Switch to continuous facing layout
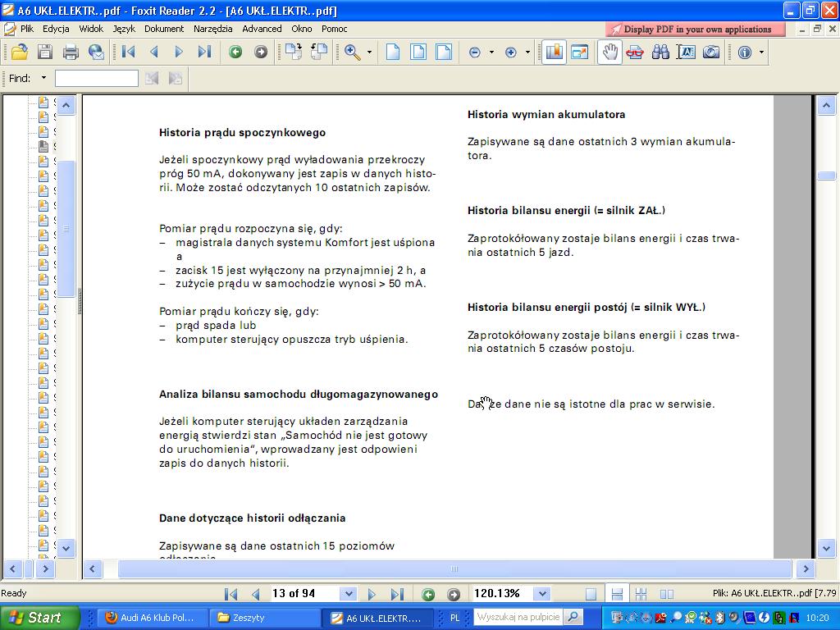The image size is (840, 630). (641, 594)
